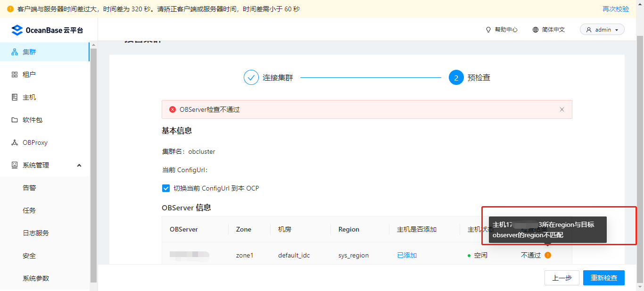Click the OBServer column header

point(184,229)
